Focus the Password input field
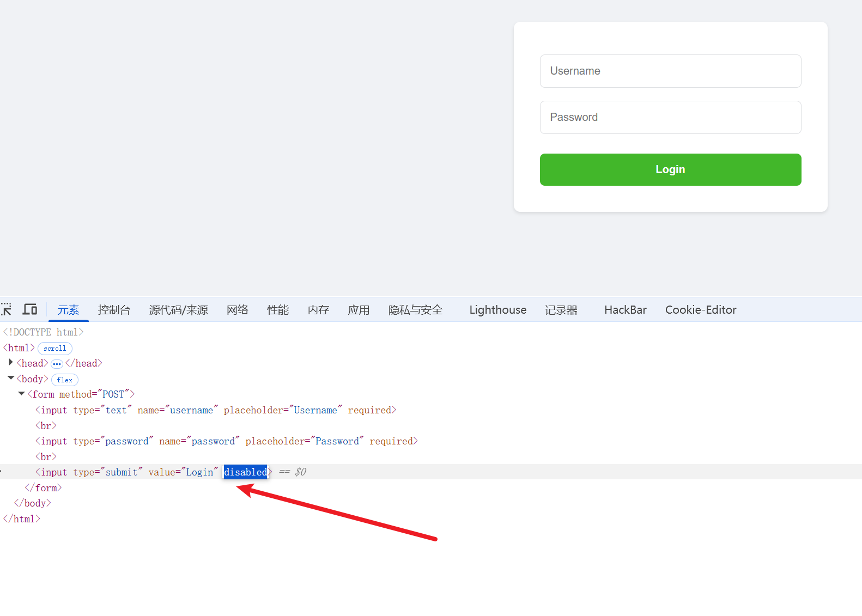The image size is (862, 616). tap(670, 117)
